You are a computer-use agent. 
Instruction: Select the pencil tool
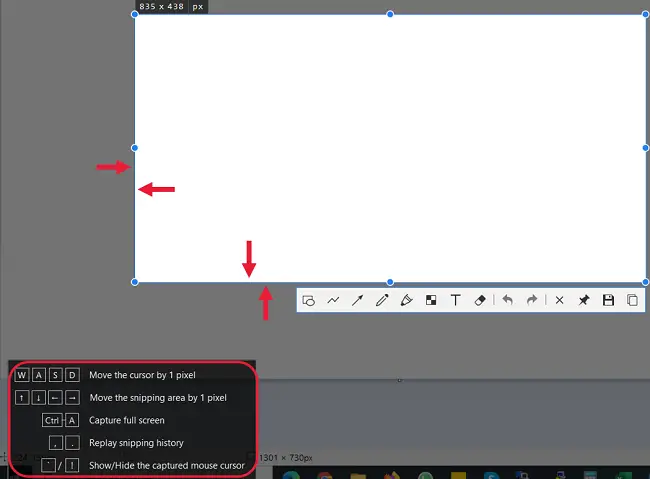(x=382, y=300)
